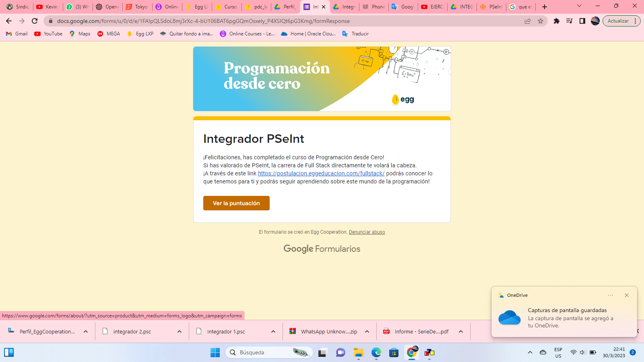This screenshot has height=362, width=644.
Task: Open the postulacion.eggeducacion.com fullstack link
Action: pos(321,173)
